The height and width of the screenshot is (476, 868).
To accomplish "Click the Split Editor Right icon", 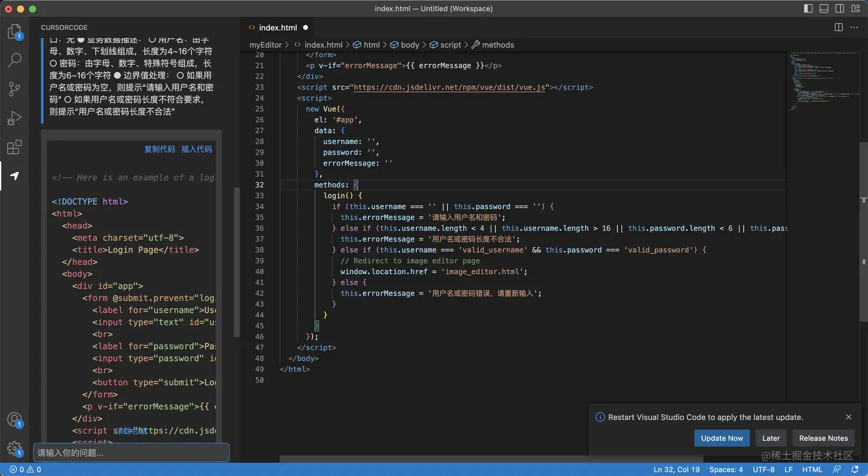I will pyautogui.click(x=839, y=28).
